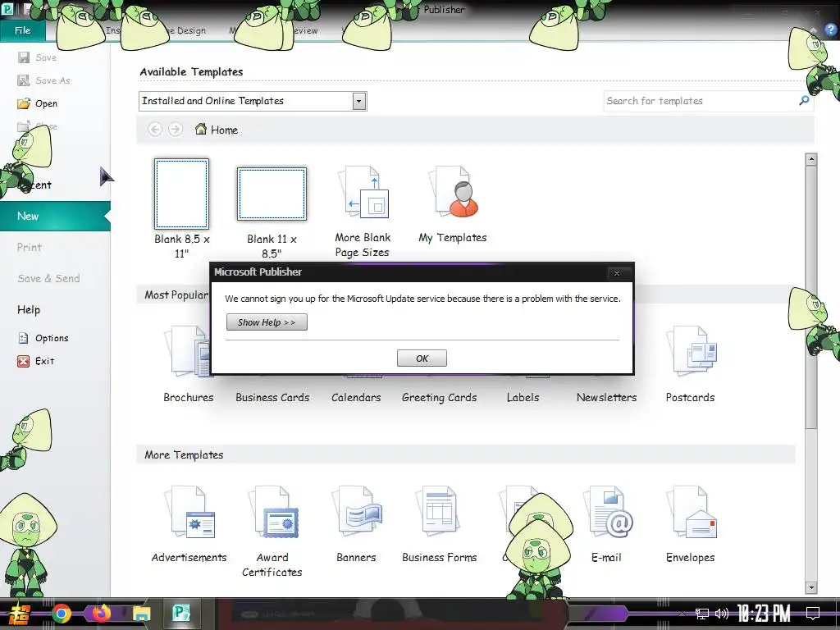This screenshot has height=630, width=840.
Task: Open the Banners template category
Action: [x=356, y=524]
